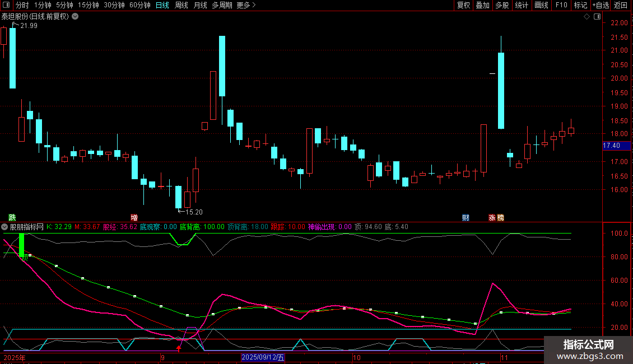Click the 涨 event marker

coord(492,217)
